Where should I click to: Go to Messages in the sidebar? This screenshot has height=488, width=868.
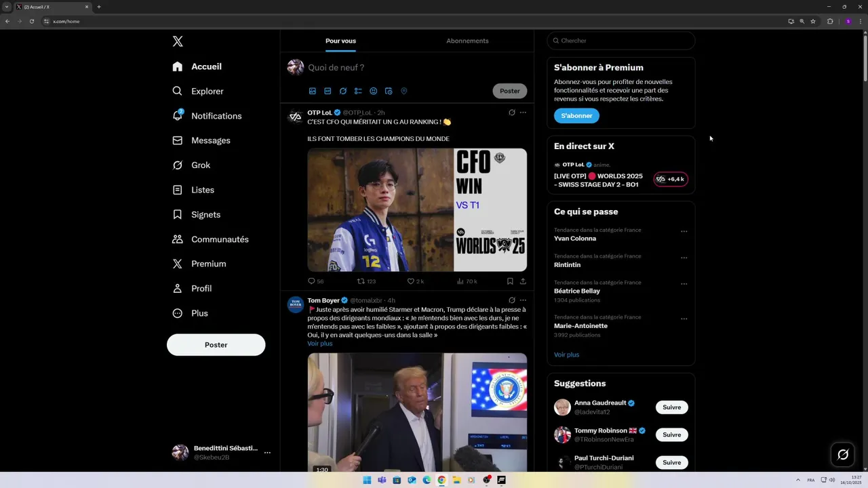[201, 140]
